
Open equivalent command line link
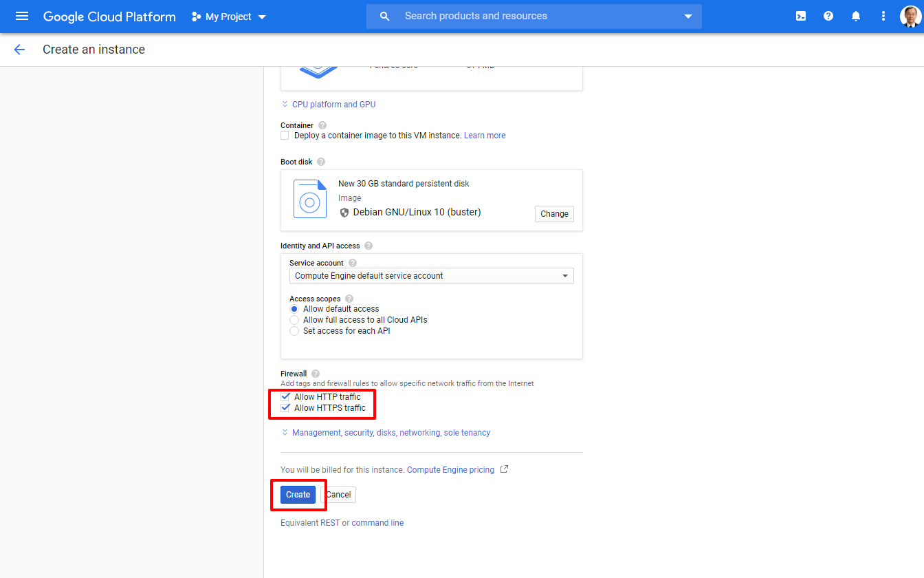coord(377,523)
